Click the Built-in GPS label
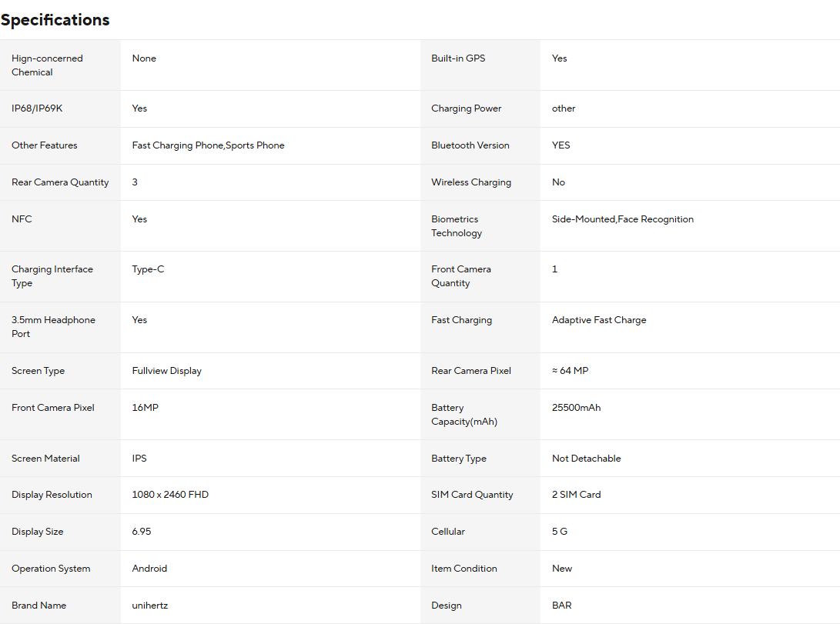This screenshot has width=840, height=624. pos(458,58)
